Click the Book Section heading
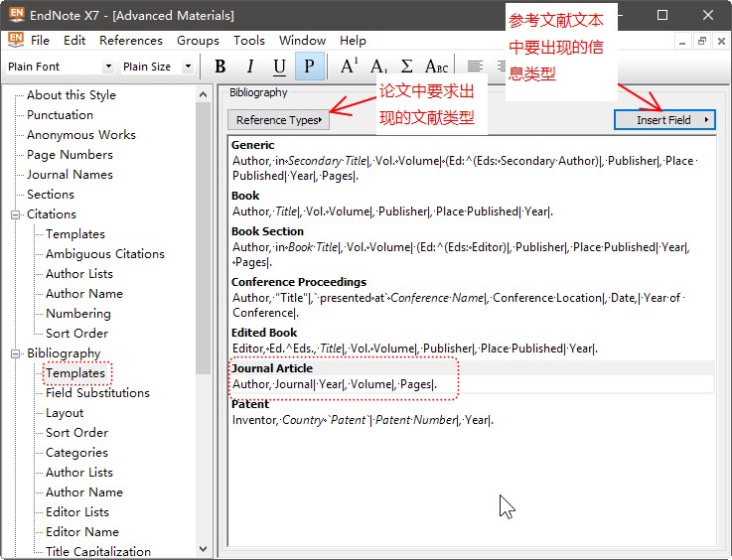The width and height of the screenshot is (732, 560). pyautogui.click(x=267, y=231)
